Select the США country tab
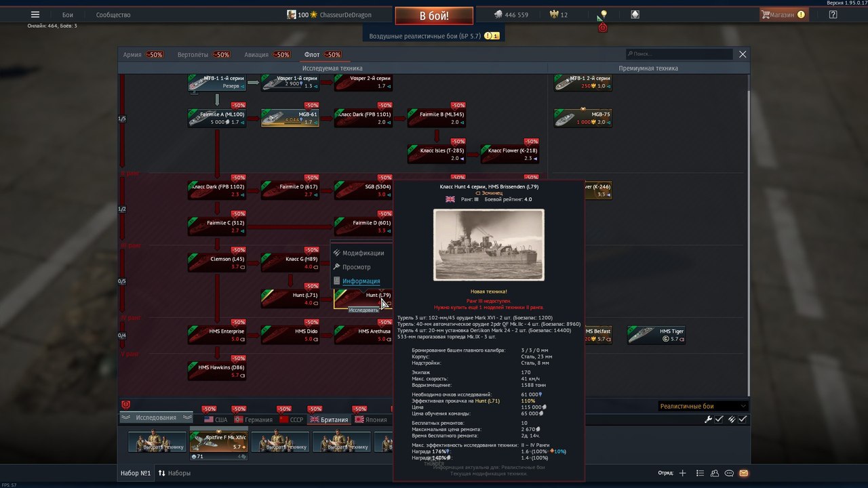This screenshot has width=868, height=488. pos(216,420)
